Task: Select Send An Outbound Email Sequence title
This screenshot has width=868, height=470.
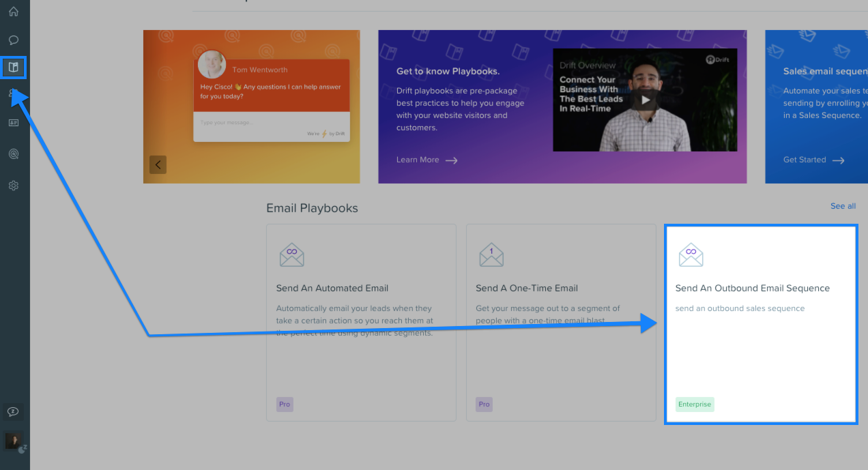Action: pos(753,288)
